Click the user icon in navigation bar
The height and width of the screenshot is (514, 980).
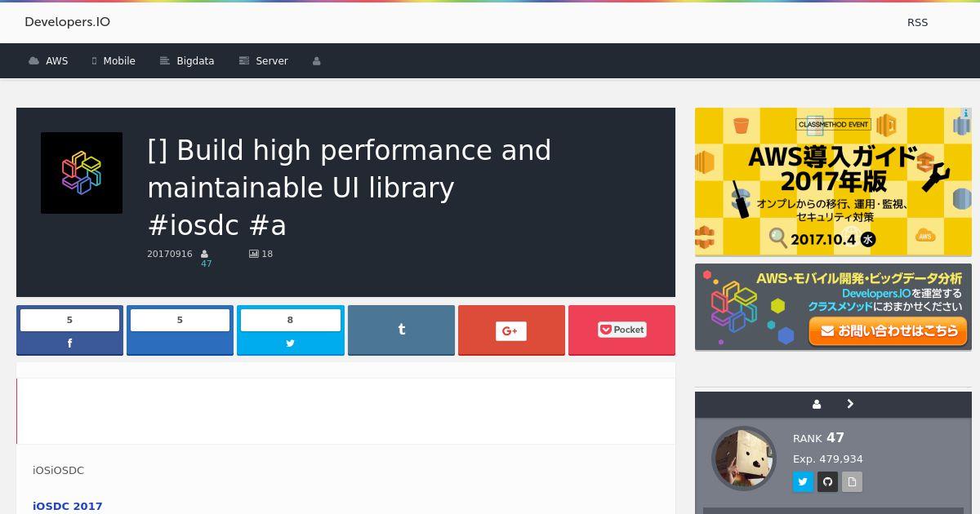pos(317,61)
